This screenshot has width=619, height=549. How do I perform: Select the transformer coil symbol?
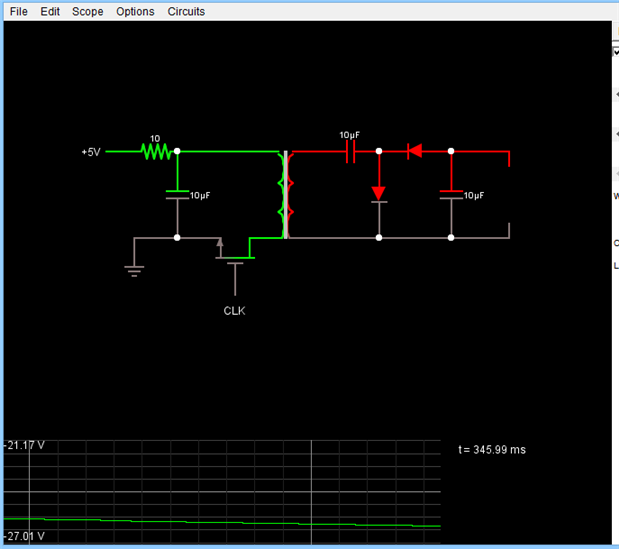[286, 195]
